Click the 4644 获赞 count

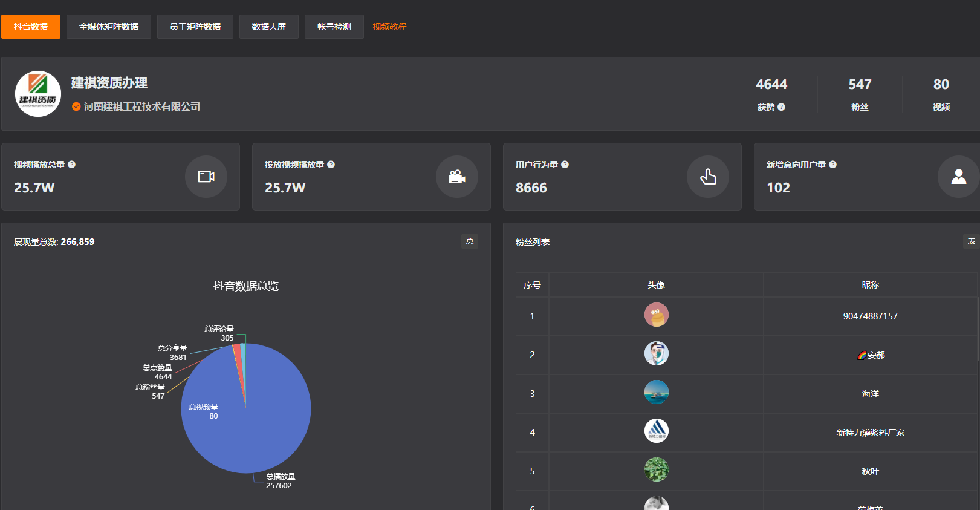point(771,85)
